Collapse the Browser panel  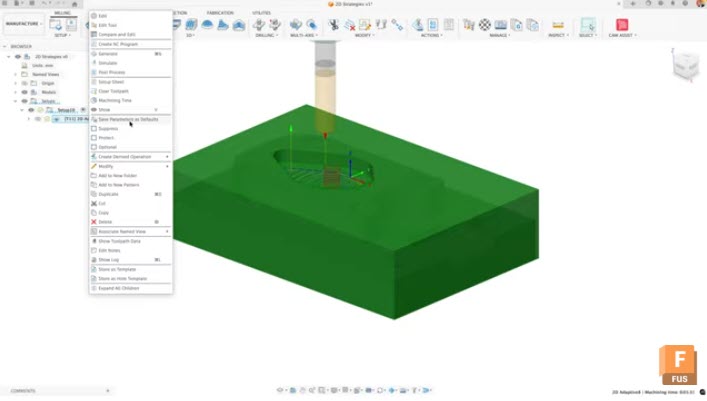coord(5,46)
